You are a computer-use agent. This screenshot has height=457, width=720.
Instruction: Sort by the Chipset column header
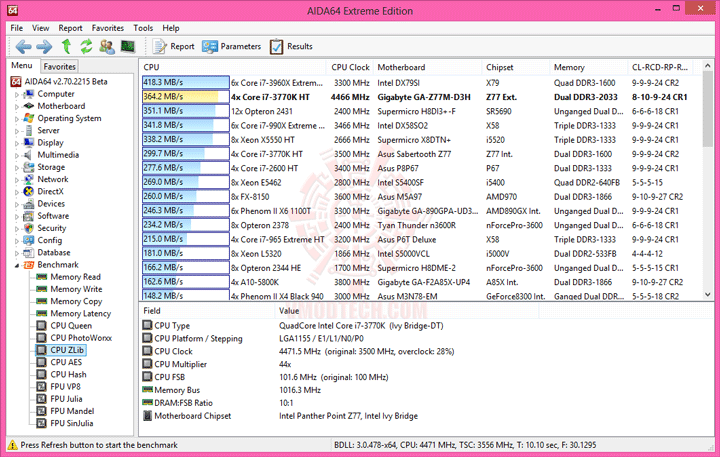coord(516,67)
